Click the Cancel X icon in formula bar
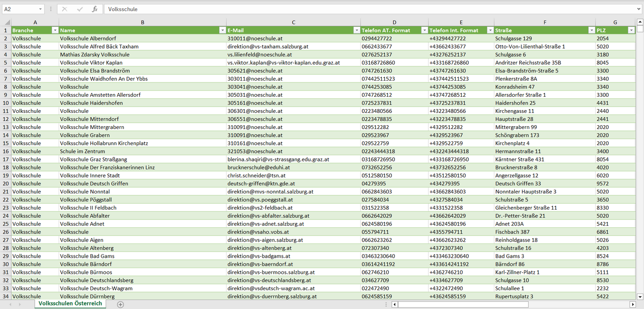The image size is (644, 309). click(65, 9)
